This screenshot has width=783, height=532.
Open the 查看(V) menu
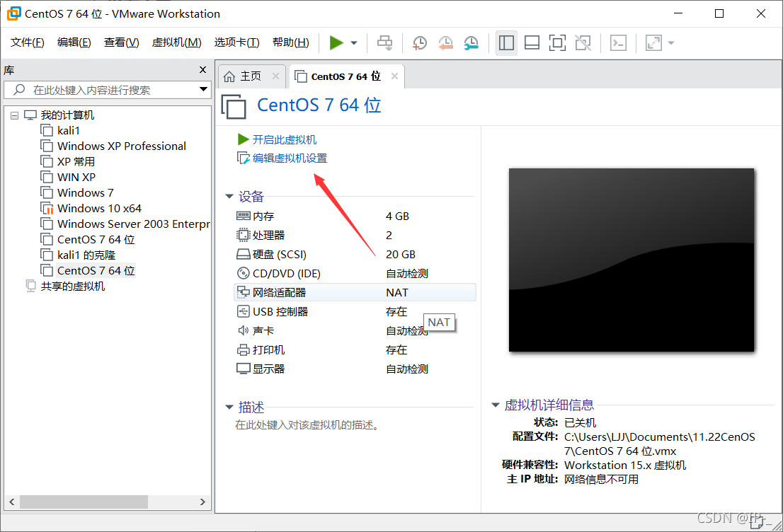[x=121, y=42]
